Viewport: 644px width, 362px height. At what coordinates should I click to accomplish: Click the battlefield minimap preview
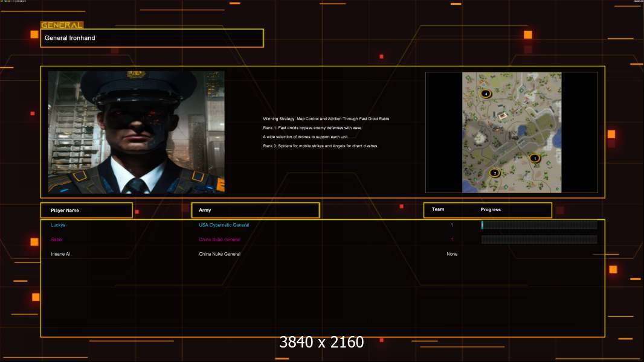pos(512,132)
